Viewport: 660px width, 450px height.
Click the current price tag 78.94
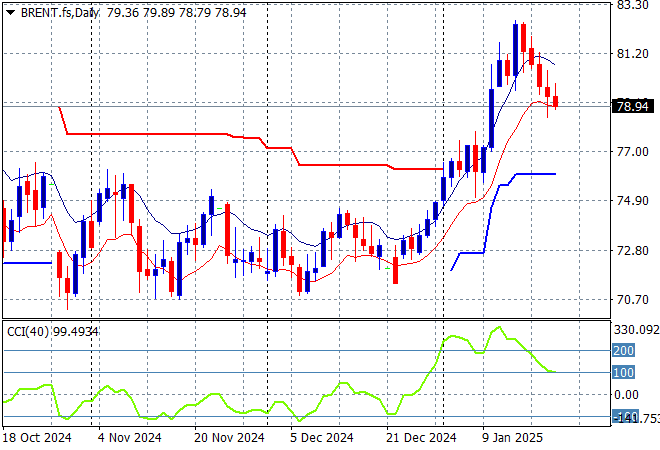[x=633, y=107]
